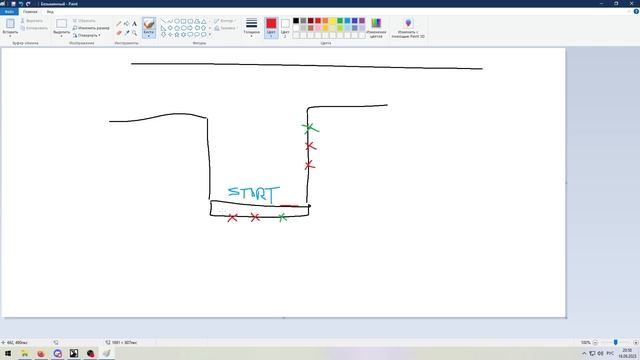Select the Color picker eyedropper tool

127,33
